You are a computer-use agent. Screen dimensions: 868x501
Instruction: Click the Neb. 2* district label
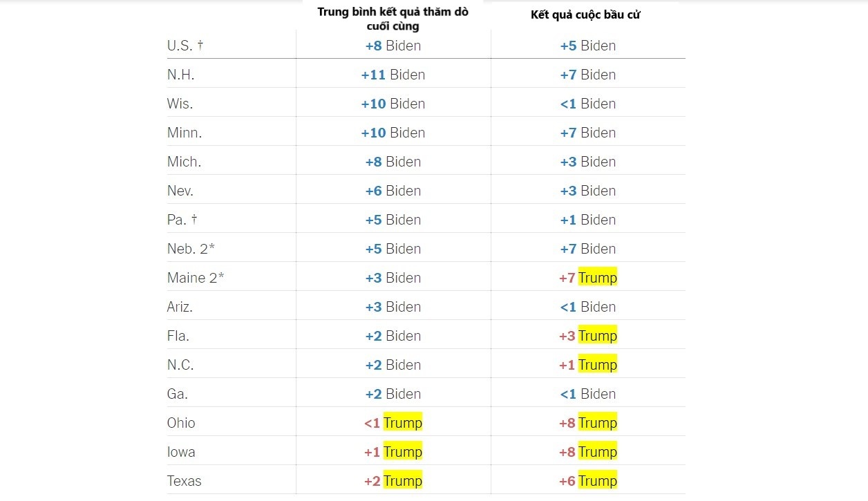(x=191, y=249)
